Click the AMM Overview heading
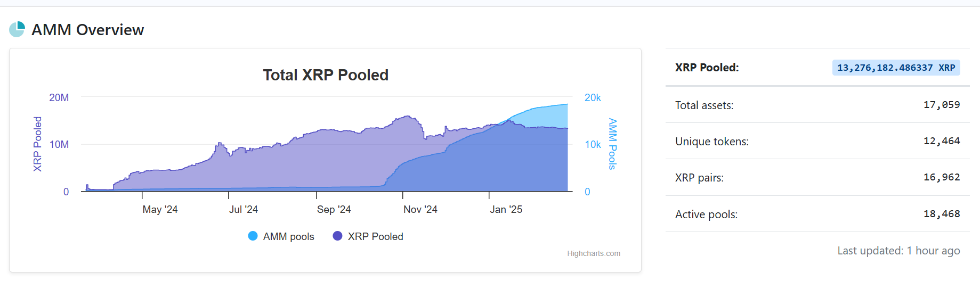The image size is (980, 289). [x=88, y=30]
